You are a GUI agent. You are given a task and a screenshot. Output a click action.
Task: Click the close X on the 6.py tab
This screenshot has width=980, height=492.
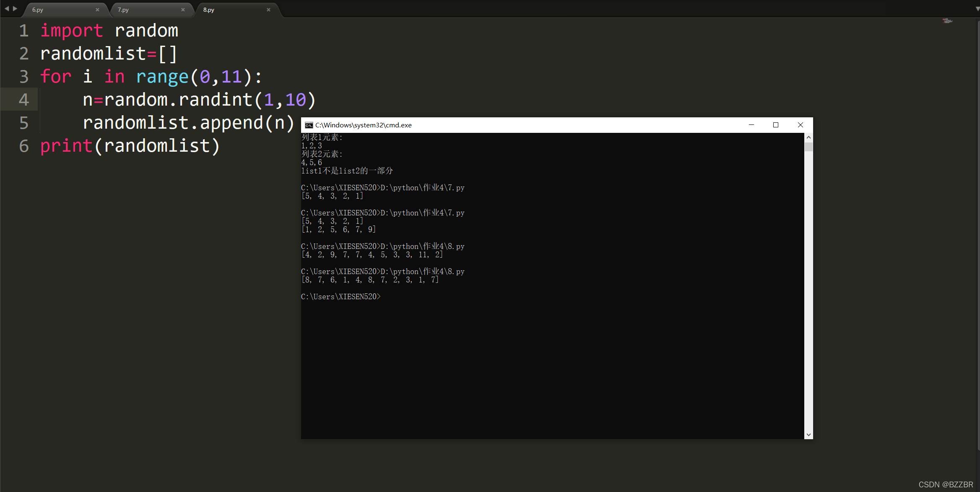(x=98, y=10)
